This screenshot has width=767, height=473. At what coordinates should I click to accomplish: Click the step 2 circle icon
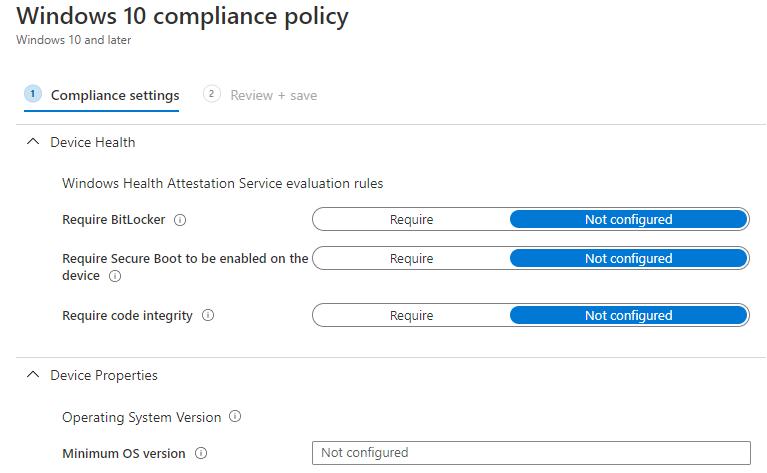(211, 94)
